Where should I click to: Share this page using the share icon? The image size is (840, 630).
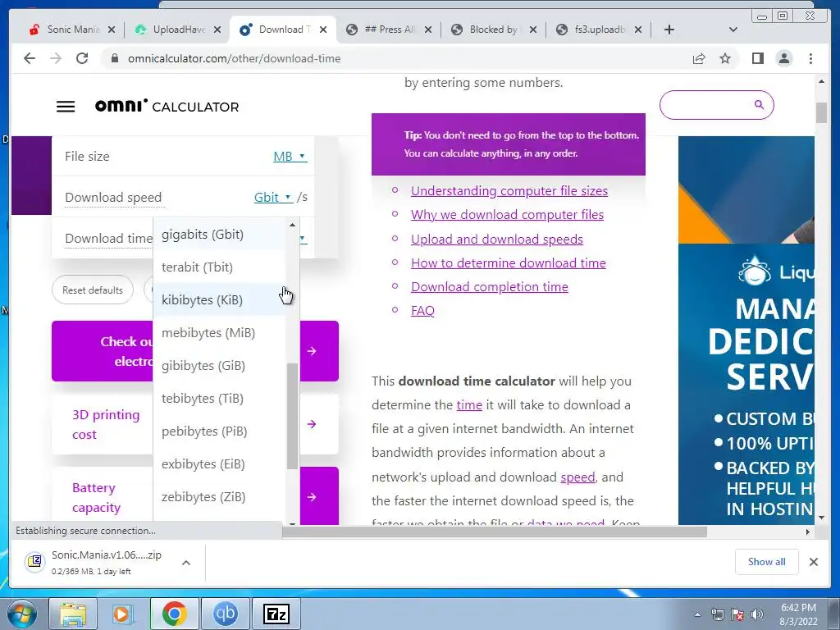699,58
